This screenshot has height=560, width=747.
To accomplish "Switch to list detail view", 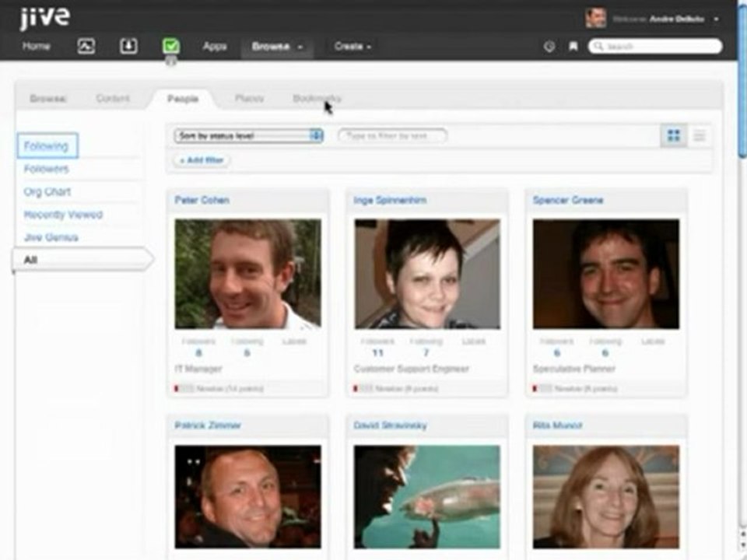I will tap(699, 135).
